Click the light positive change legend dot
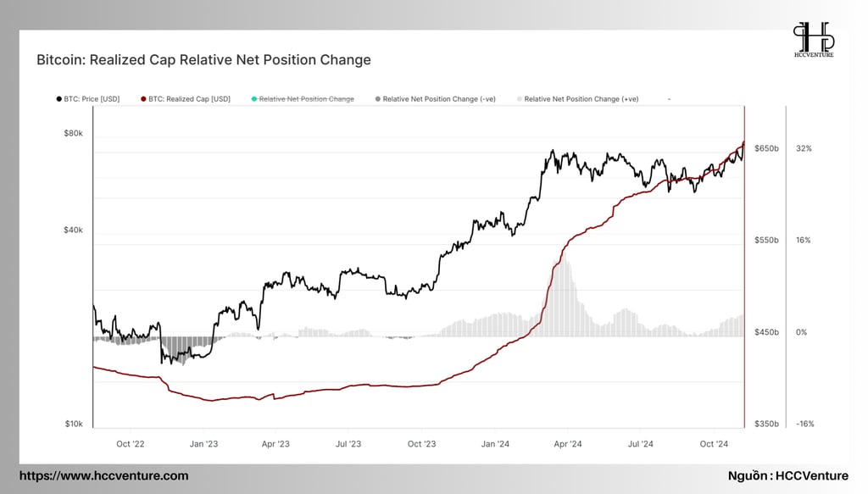Screen dimensions: 868x494 (520, 99)
